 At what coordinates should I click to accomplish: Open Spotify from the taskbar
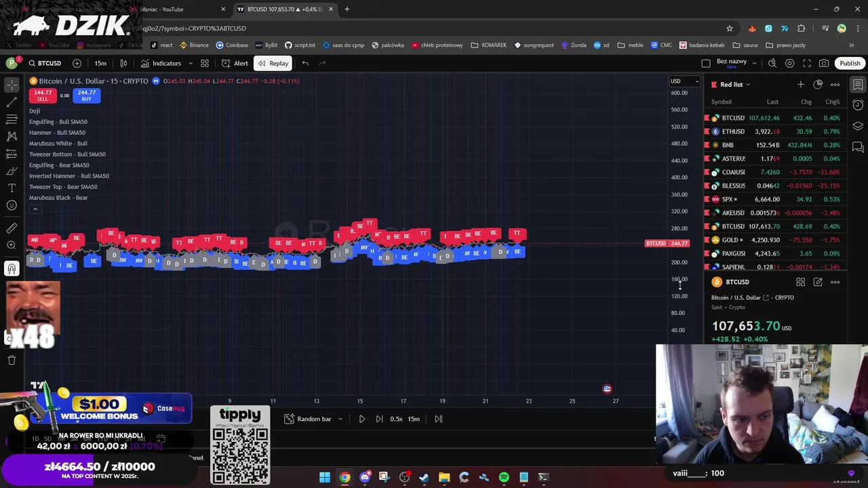tap(504, 477)
